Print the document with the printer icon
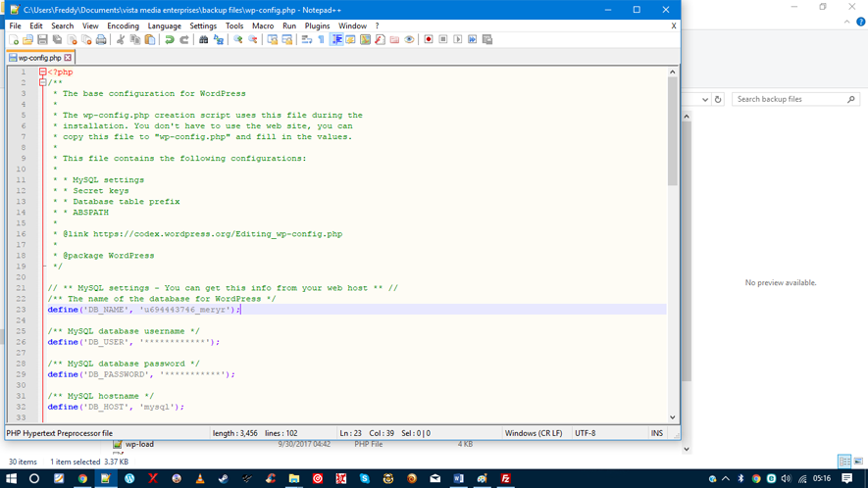 point(101,39)
